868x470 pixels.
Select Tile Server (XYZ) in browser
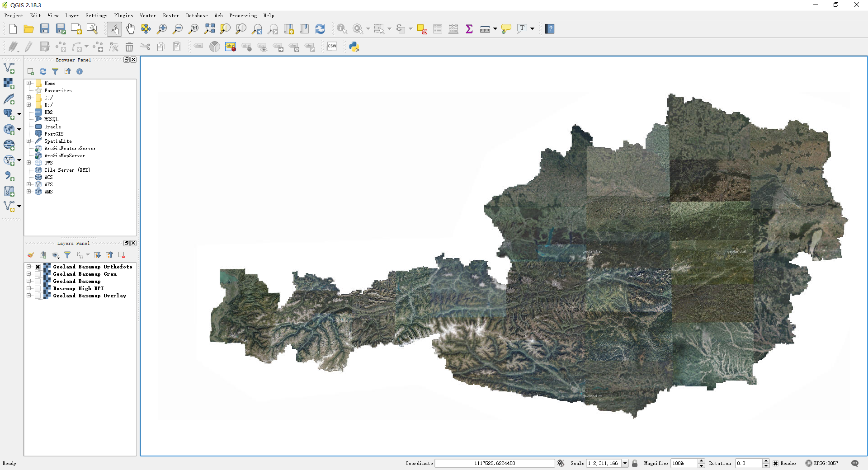coord(67,170)
